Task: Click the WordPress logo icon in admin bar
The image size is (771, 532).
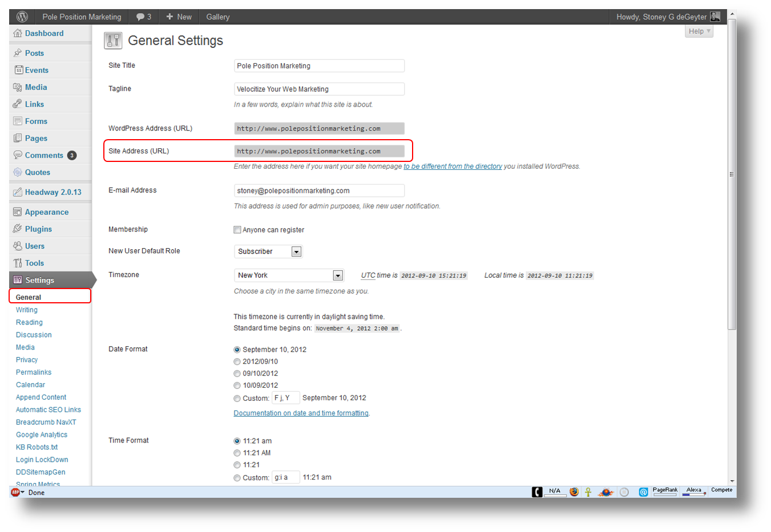Action: 22,17
